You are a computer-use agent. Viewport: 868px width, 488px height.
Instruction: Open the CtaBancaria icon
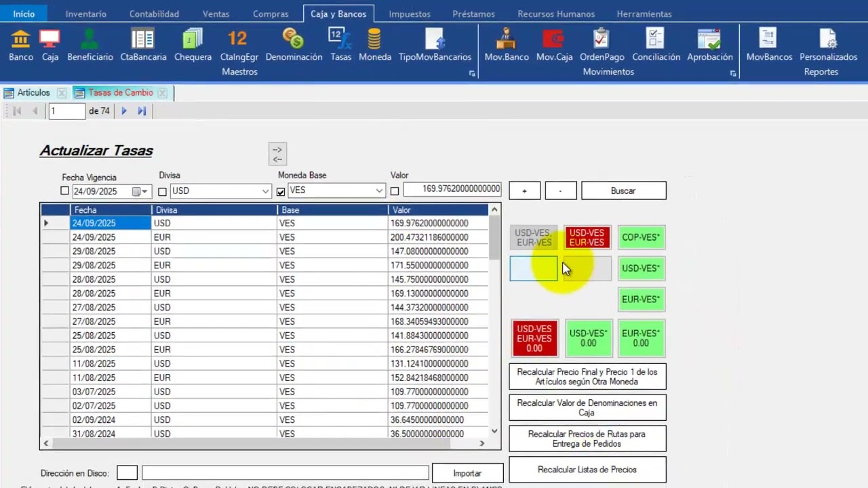click(143, 45)
